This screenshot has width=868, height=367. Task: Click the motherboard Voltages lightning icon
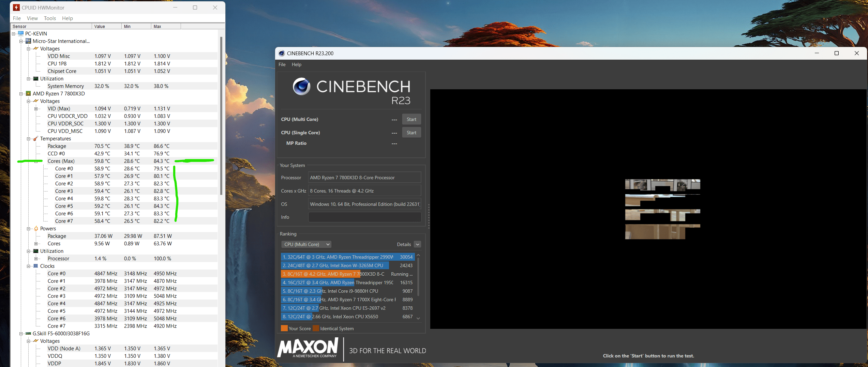tap(36, 48)
